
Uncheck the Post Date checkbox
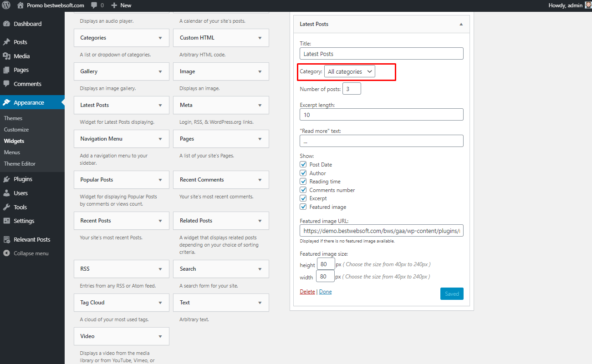click(303, 164)
